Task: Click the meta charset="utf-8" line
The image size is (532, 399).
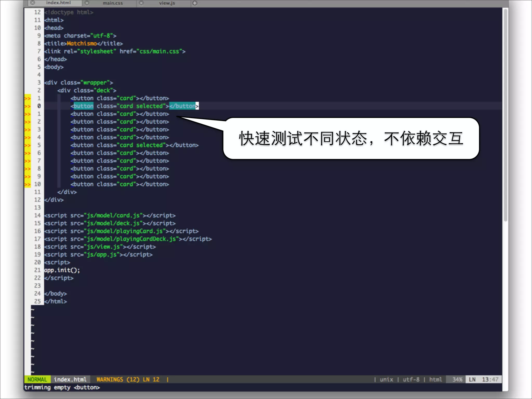Action: click(x=80, y=36)
